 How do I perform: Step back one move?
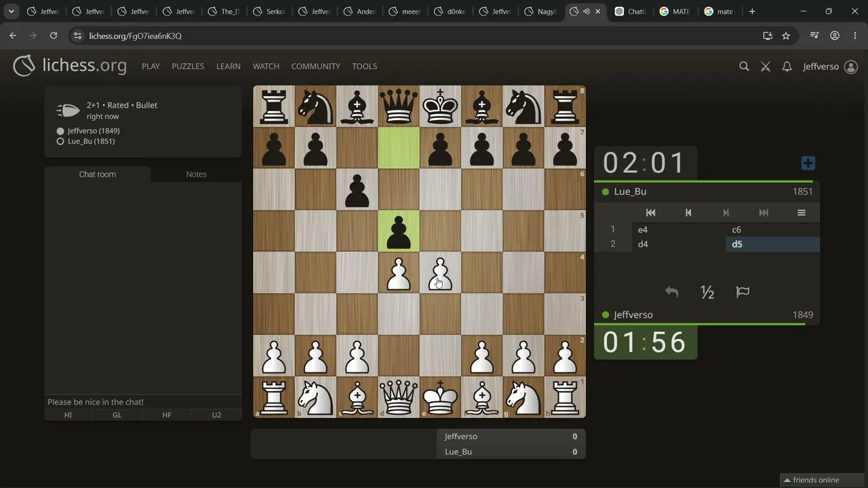[688, 213]
